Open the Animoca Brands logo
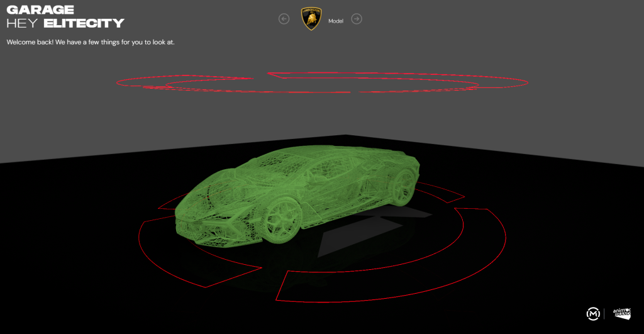 point(621,313)
